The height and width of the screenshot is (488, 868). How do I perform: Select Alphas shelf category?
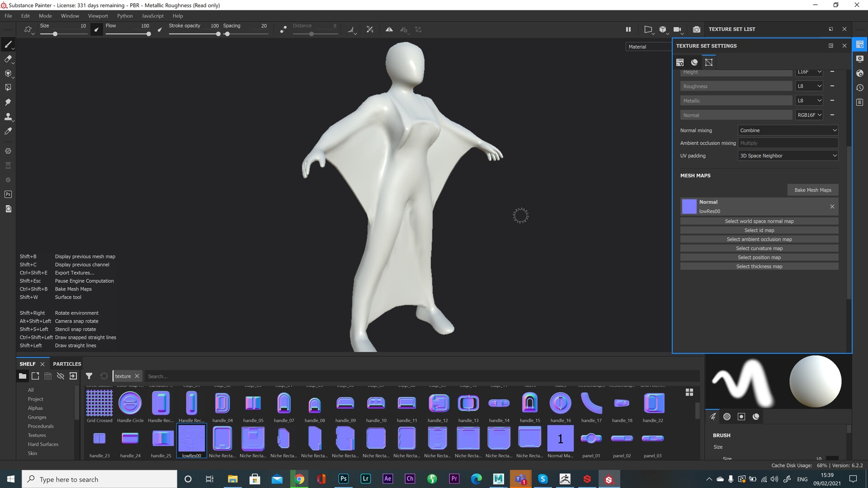(x=35, y=408)
